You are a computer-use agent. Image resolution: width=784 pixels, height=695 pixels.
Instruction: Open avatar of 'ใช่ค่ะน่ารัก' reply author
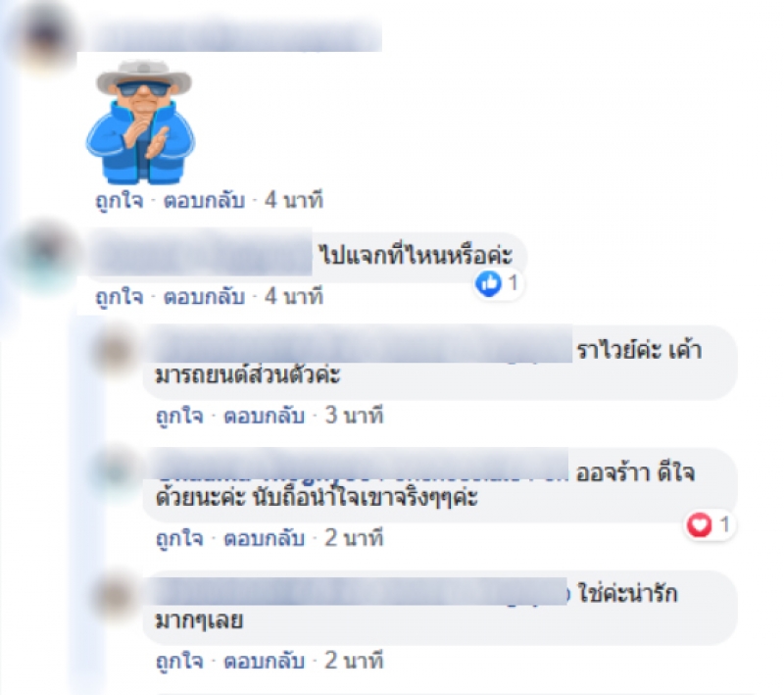pyautogui.click(x=115, y=594)
